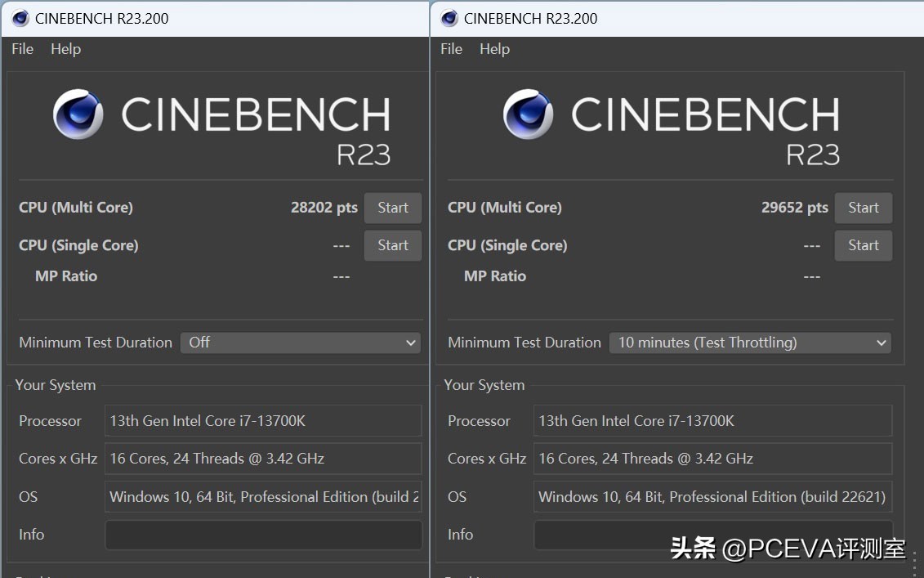Image resolution: width=924 pixels, height=578 pixels.
Task: Start the CPU Multi Core test, right window
Action: point(863,208)
